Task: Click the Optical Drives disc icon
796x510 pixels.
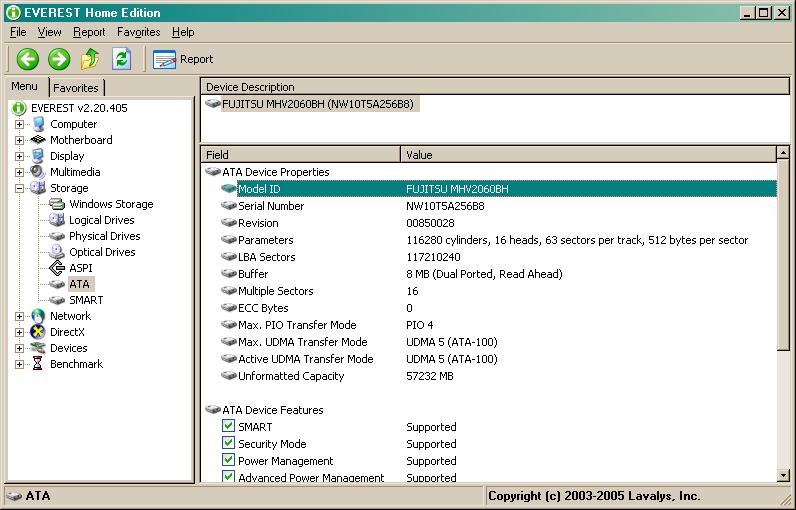Action: 57,252
